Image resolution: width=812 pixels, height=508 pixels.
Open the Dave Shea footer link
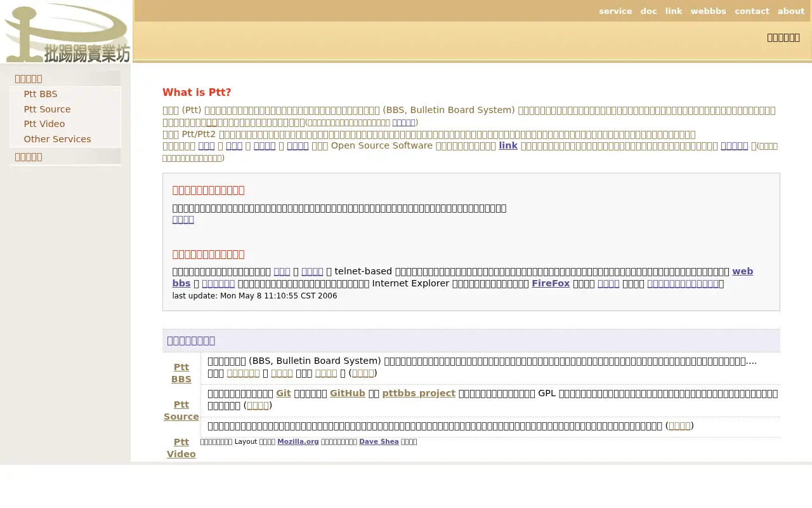379,441
